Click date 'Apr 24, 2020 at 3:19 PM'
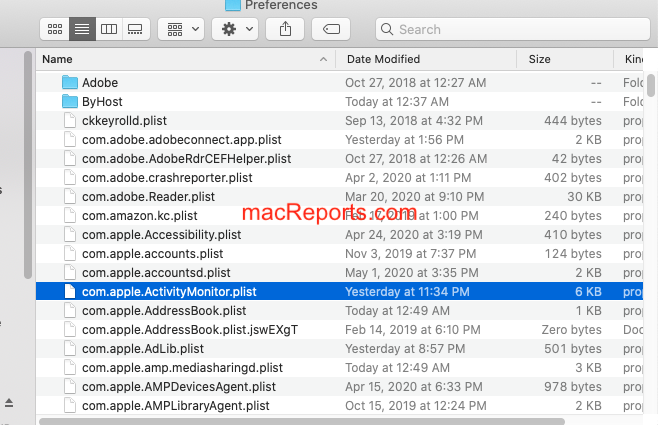Screen dimensions: 658x425 click(x=414, y=235)
